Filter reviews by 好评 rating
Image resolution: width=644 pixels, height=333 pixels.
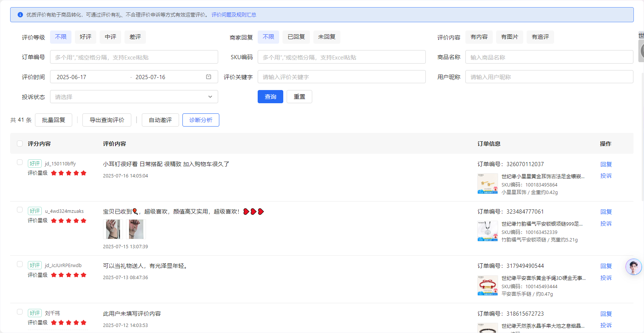pyautogui.click(x=85, y=37)
